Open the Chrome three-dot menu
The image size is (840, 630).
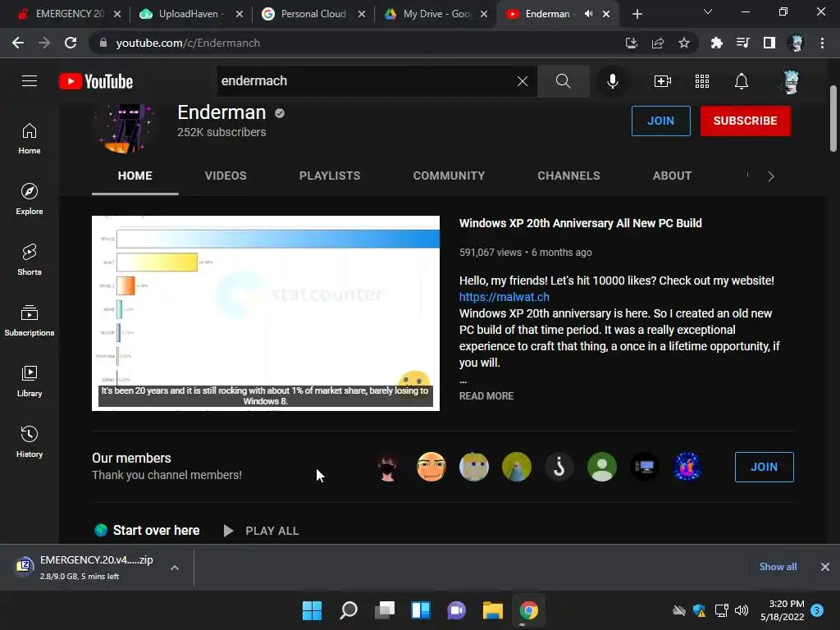[822, 43]
